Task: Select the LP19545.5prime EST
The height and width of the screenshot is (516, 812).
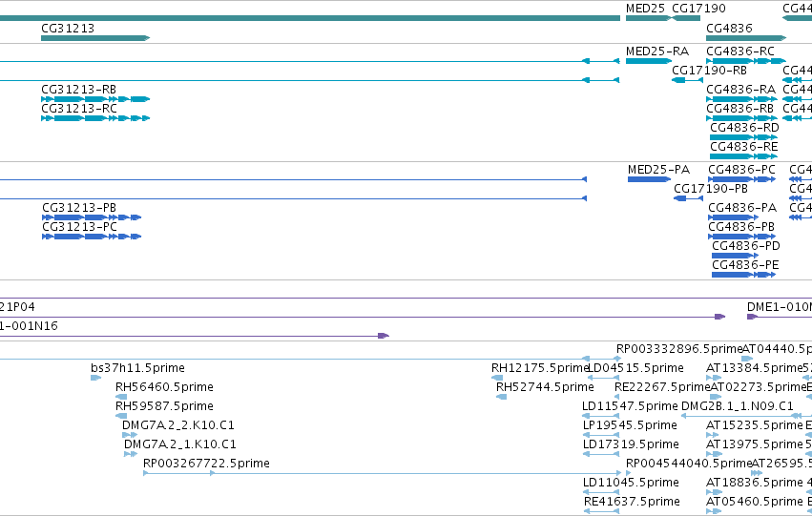Action: [x=601, y=435]
